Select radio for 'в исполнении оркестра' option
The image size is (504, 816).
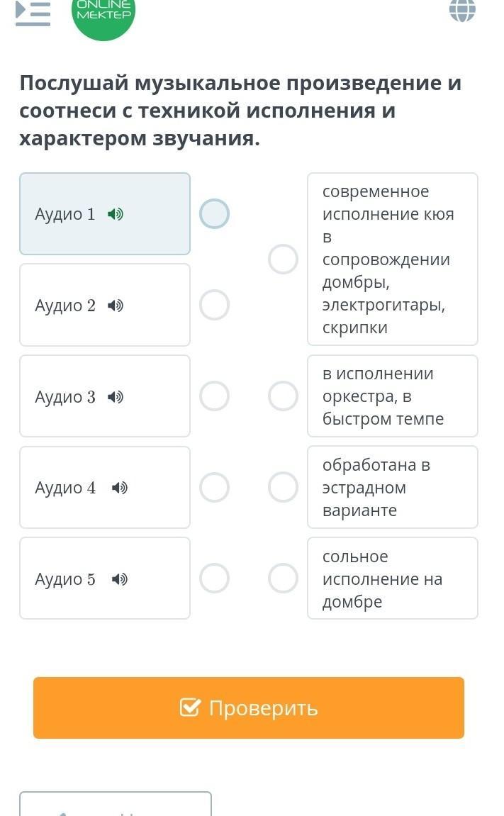pyautogui.click(x=283, y=396)
